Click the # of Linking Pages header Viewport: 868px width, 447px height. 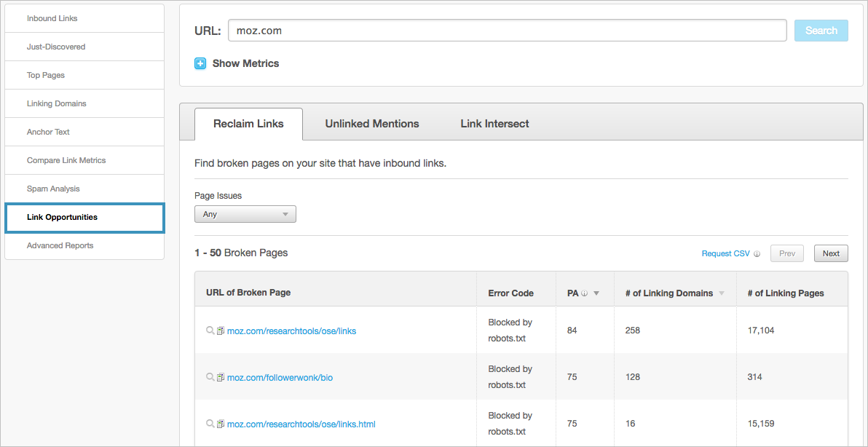786,293
